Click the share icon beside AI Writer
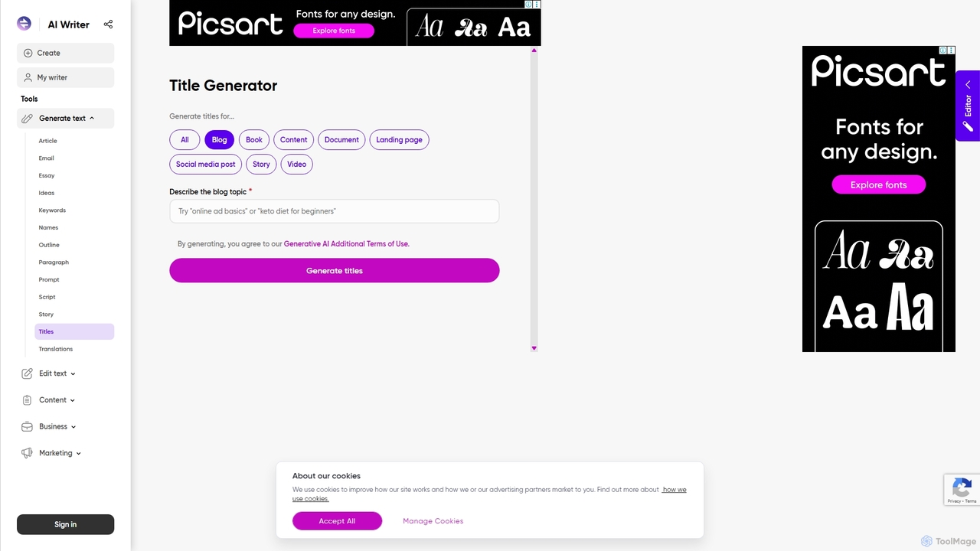The width and height of the screenshot is (980, 551). 108,24
